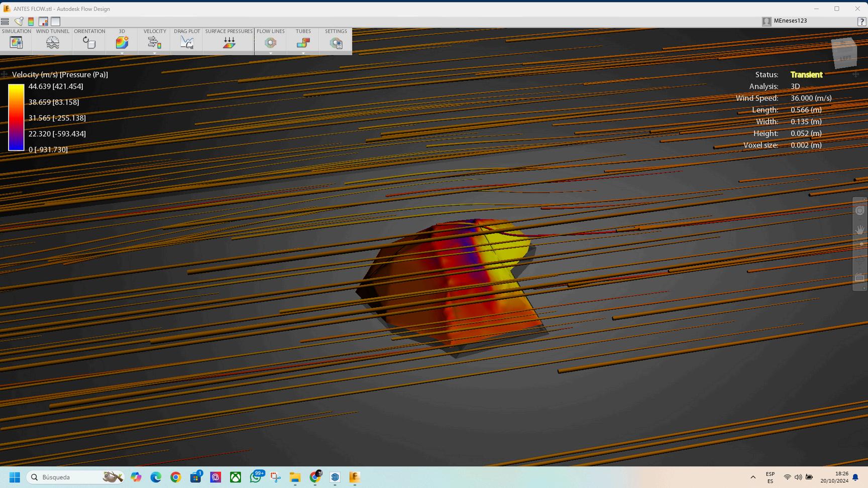Image resolution: width=868 pixels, height=488 pixels.
Task: Open the application menu hamburger icon
Action: pos(5,22)
